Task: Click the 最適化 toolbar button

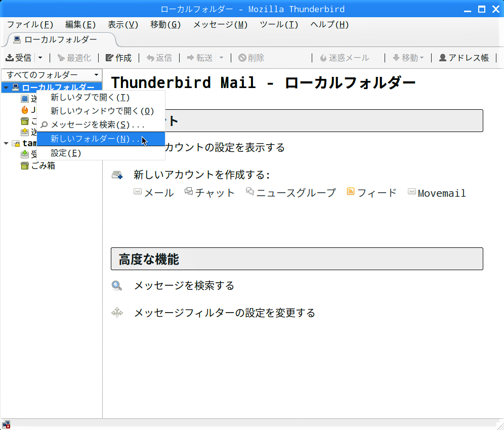Action: pos(74,58)
